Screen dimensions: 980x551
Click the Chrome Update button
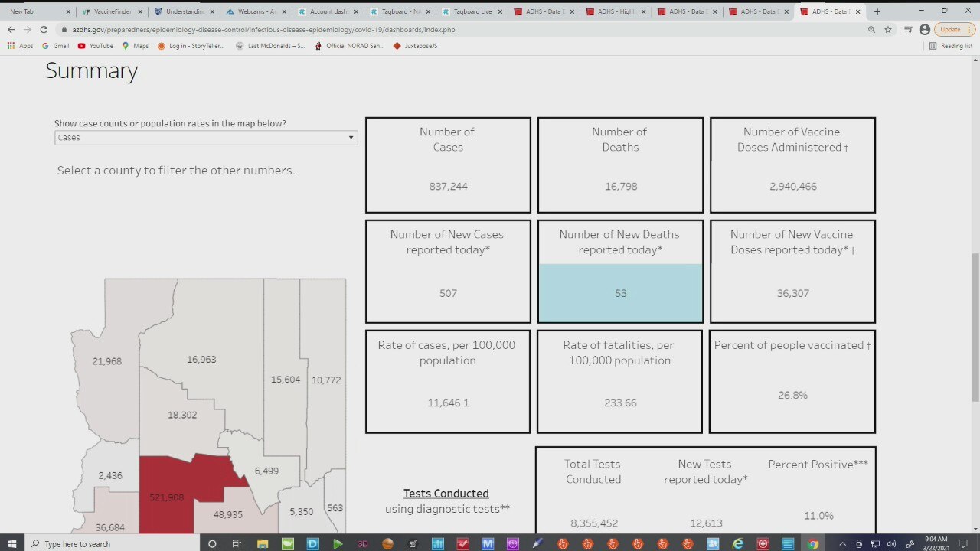[954, 29]
